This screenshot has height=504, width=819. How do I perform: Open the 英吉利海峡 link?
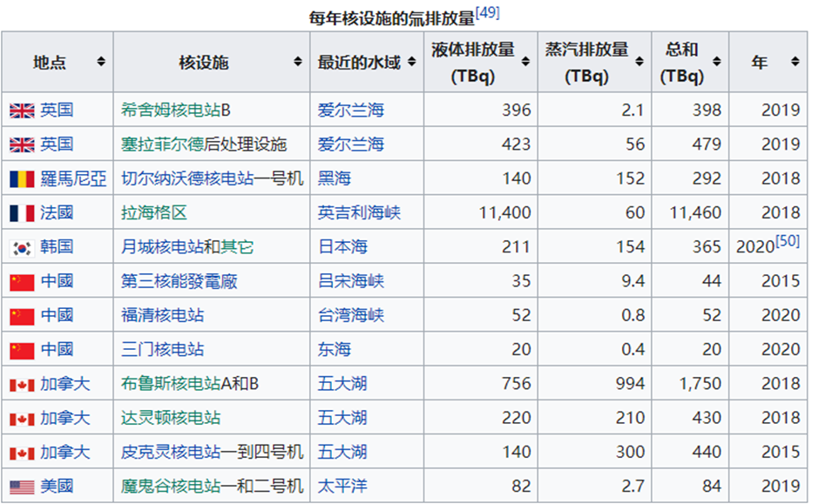point(359,213)
